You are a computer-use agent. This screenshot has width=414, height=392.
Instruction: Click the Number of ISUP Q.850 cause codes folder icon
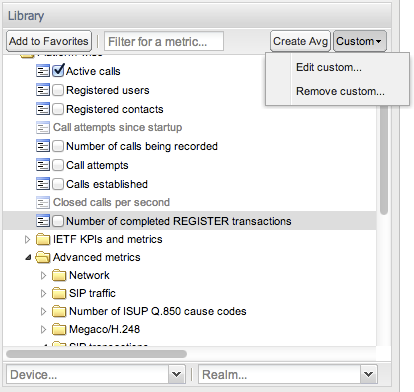click(x=59, y=311)
